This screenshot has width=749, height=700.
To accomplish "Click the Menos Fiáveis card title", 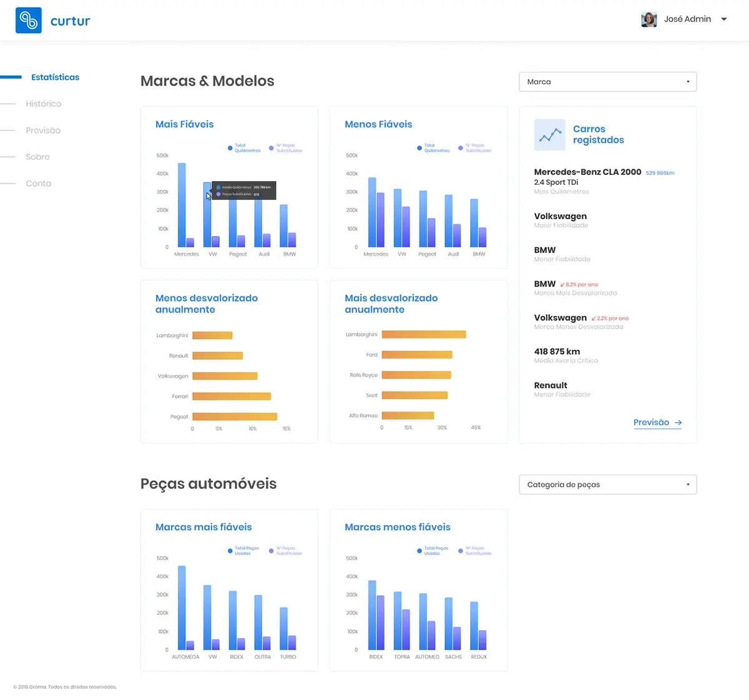I will pos(378,124).
